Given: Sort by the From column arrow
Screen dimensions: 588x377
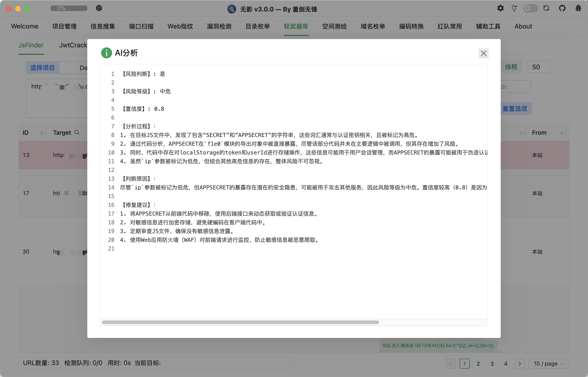Looking at the screenshot, I should [x=562, y=132].
